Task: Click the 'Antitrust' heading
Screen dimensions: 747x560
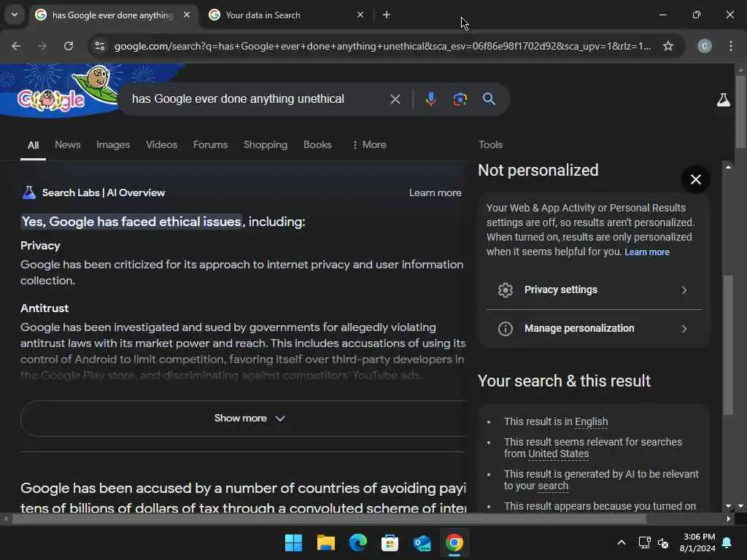Action: [44, 308]
